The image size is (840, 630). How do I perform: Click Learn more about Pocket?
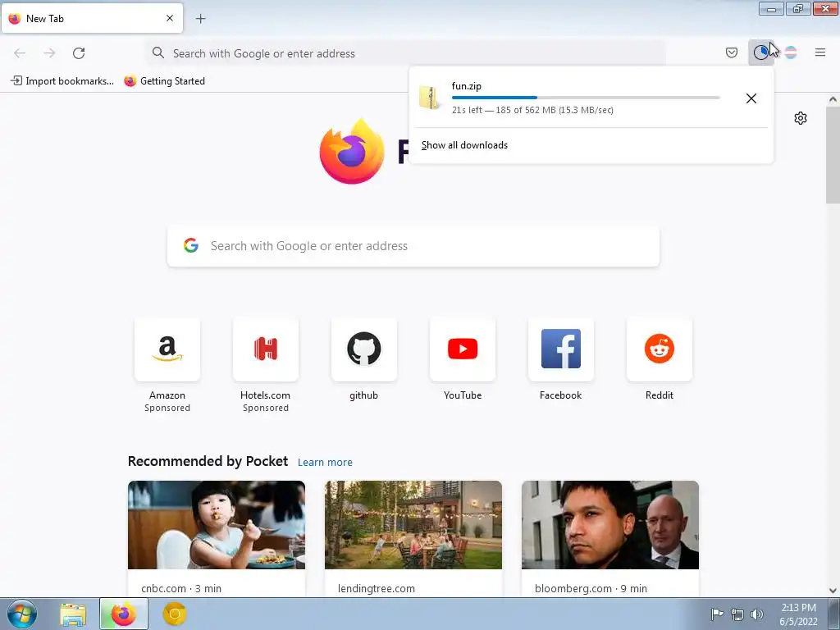325,463
